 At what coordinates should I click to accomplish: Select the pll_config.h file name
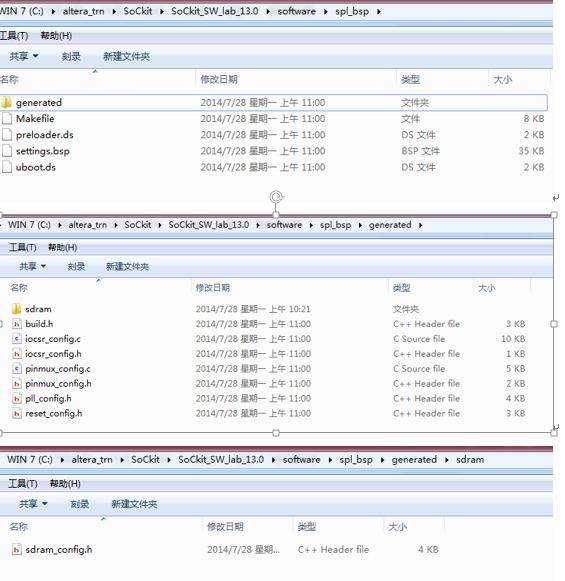(x=48, y=399)
